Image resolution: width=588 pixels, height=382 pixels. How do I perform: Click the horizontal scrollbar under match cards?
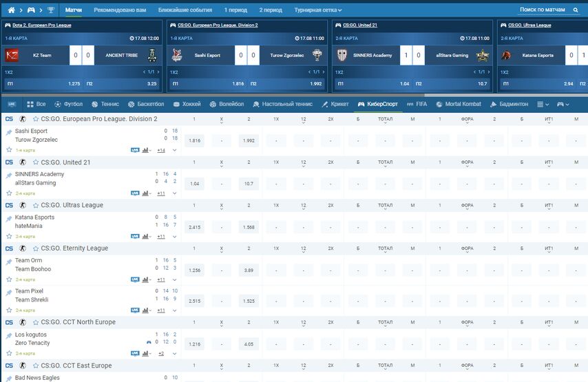(212, 95)
